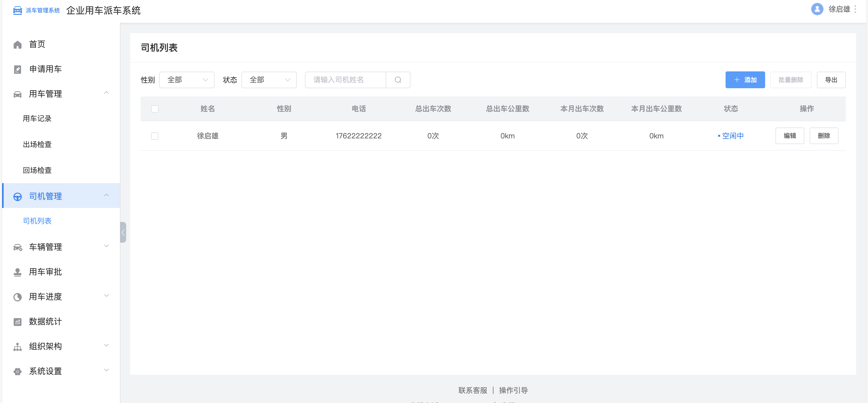The image size is (868, 403).
Task: Click the 姓名 column header
Action: 208,109
